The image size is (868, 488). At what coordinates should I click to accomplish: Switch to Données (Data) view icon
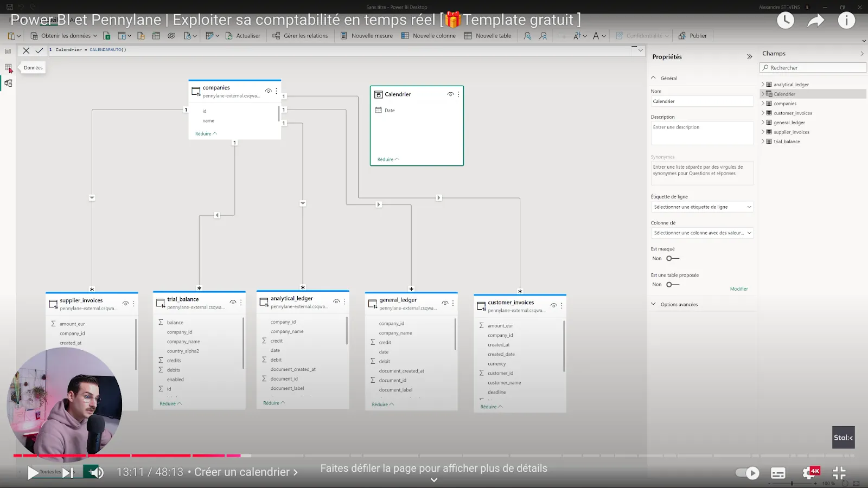(8, 68)
